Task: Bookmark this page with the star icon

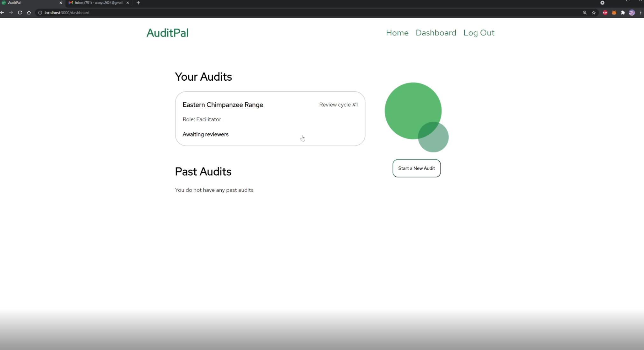Action: (x=593, y=13)
